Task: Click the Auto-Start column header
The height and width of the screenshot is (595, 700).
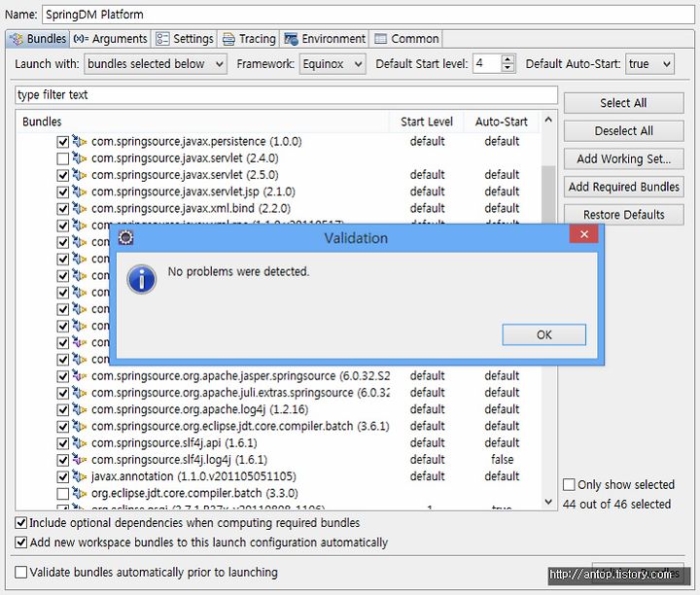Action: click(x=502, y=122)
